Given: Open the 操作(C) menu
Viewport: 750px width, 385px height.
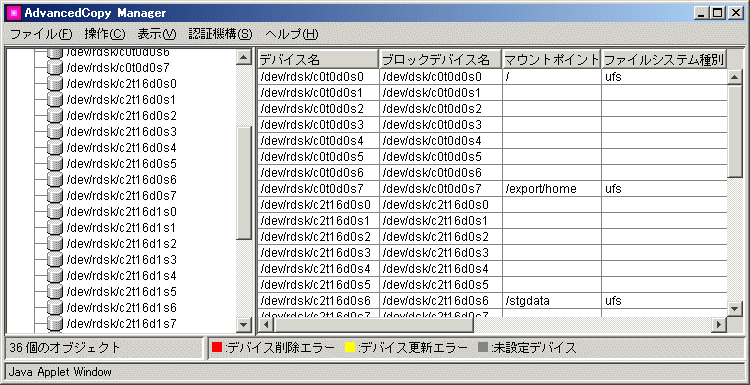Looking at the screenshot, I should [x=105, y=34].
